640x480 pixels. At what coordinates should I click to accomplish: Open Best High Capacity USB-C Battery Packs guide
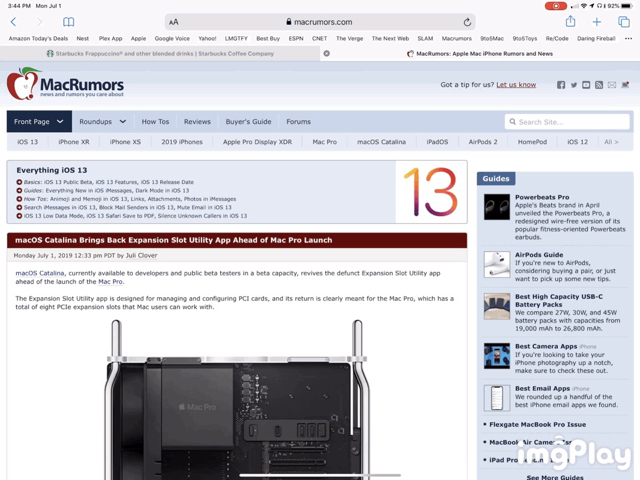pos(558,300)
